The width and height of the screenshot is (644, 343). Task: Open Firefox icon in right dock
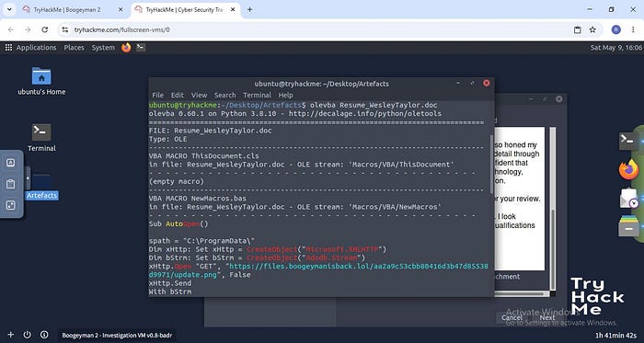tap(628, 169)
